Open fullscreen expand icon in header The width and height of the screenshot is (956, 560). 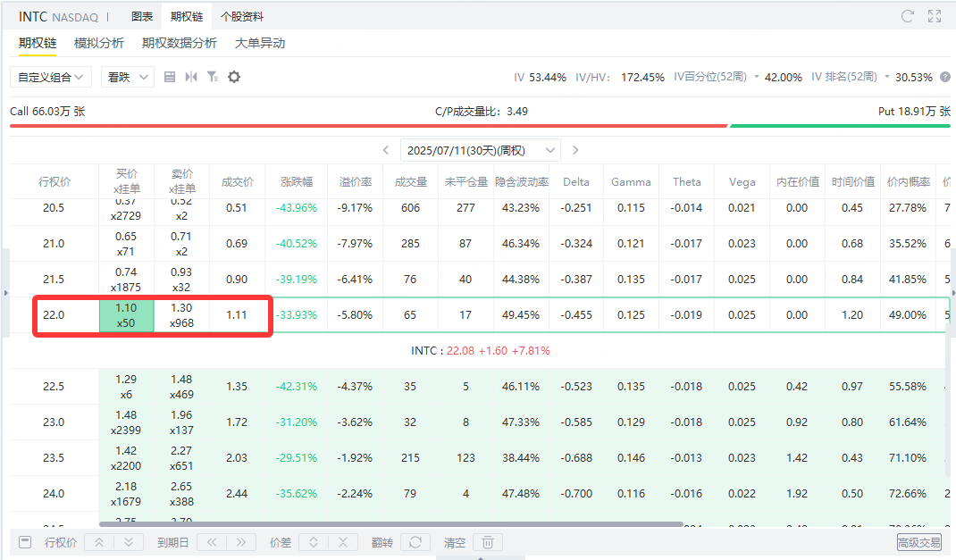[935, 16]
